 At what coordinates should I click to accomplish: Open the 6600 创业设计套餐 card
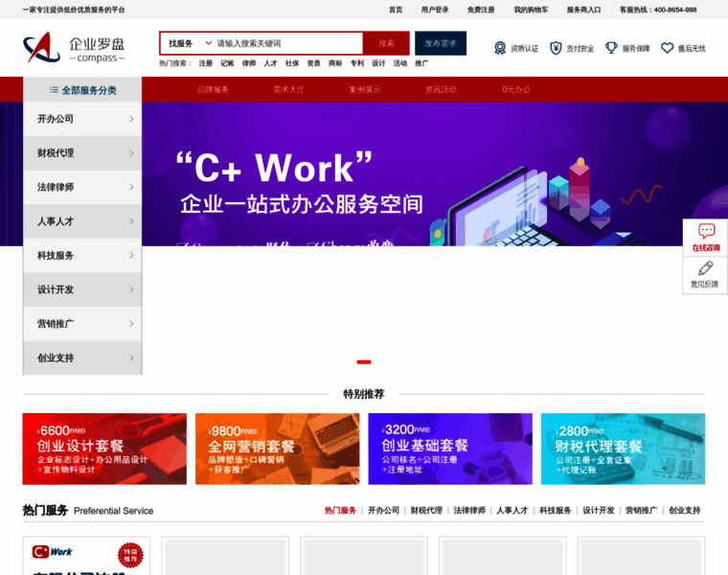click(104, 448)
